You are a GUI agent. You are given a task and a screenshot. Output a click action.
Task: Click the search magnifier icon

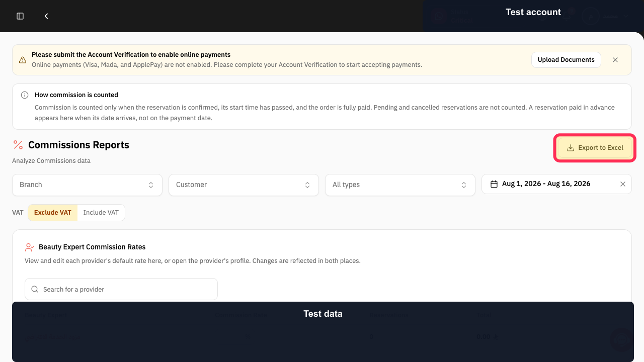(x=35, y=289)
